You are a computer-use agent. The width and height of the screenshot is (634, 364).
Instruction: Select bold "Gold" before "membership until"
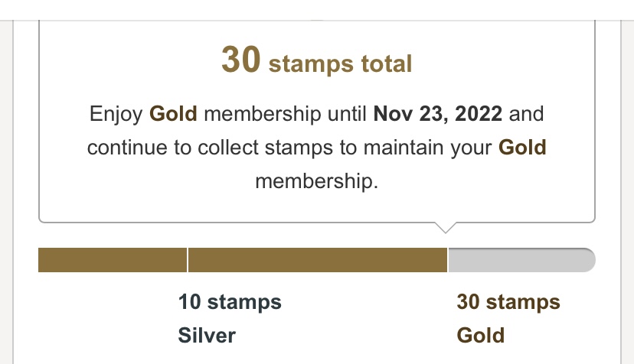173,115
